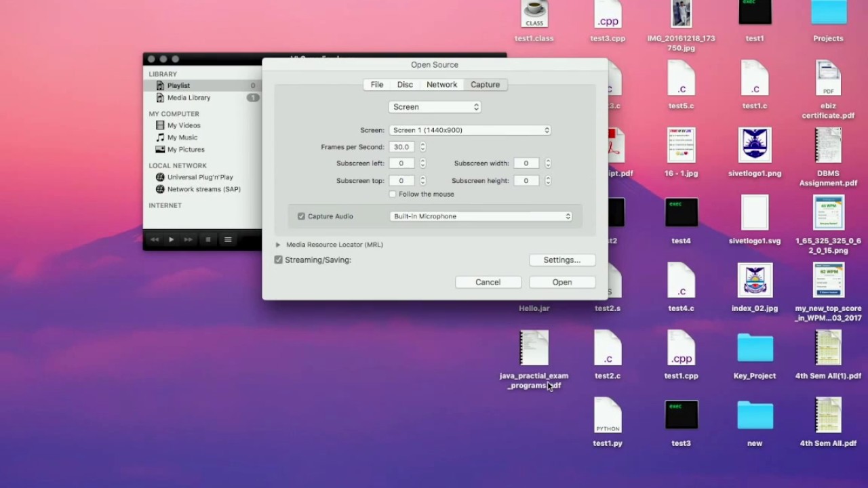The height and width of the screenshot is (488, 868).
Task: Click the Subscreen left stepper
Action: tap(422, 163)
